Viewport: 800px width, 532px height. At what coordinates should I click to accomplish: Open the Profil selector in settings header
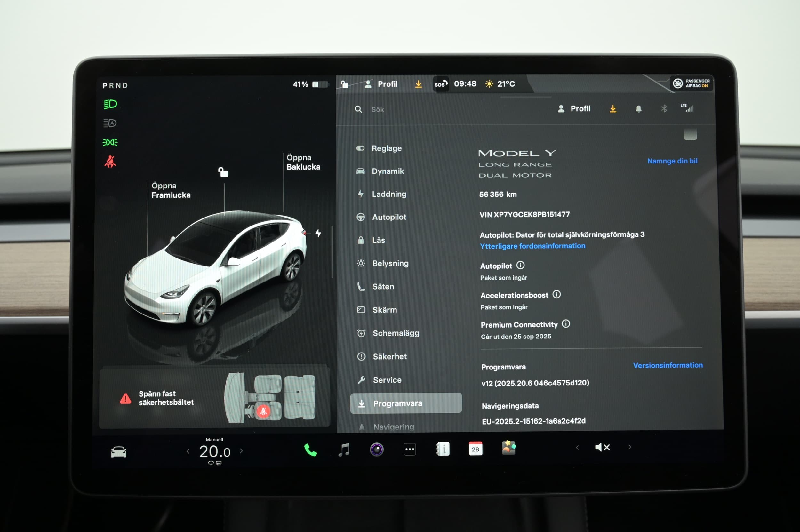pos(574,108)
